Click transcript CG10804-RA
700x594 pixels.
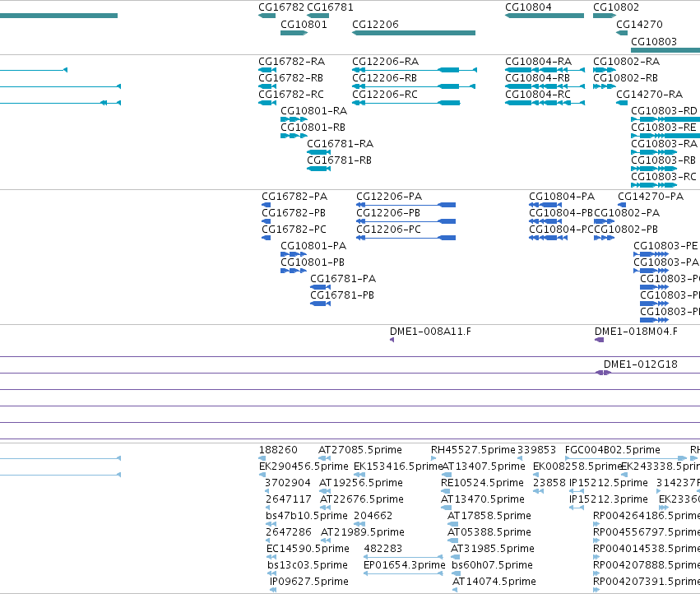[538, 62]
